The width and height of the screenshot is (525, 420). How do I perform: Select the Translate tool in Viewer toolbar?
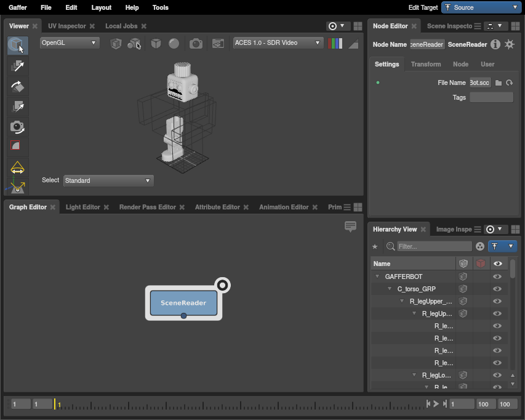pyautogui.click(x=17, y=66)
